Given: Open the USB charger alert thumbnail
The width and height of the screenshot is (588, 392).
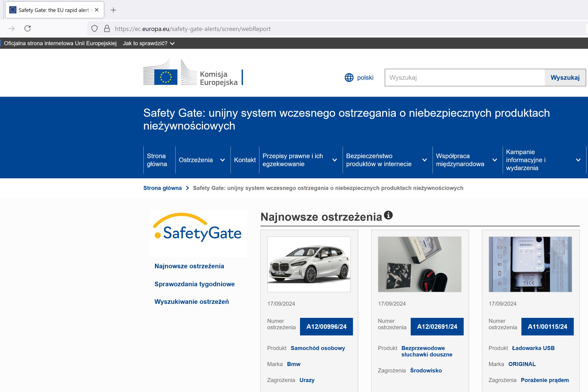Looking at the screenshot, I should tap(530, 264).
